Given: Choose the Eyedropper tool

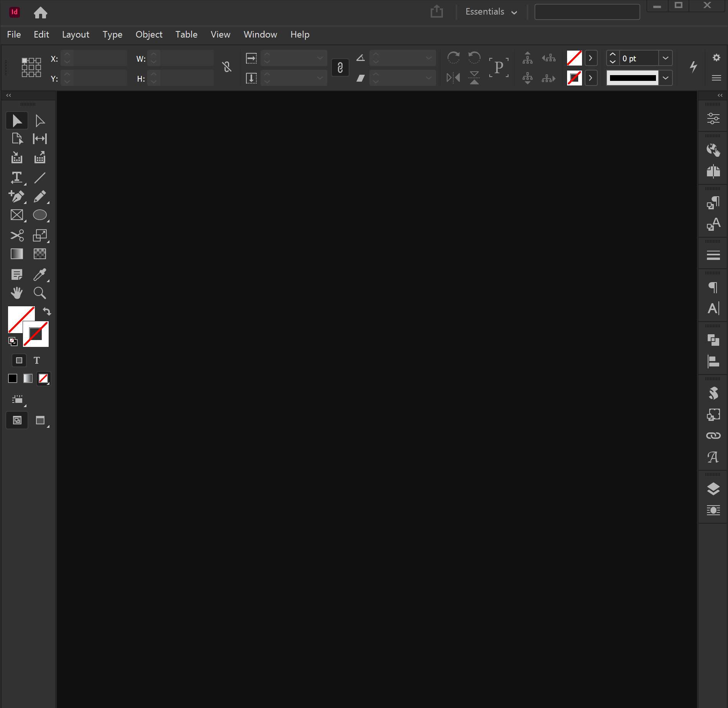Looking at the screenshot, I should 40,274.
